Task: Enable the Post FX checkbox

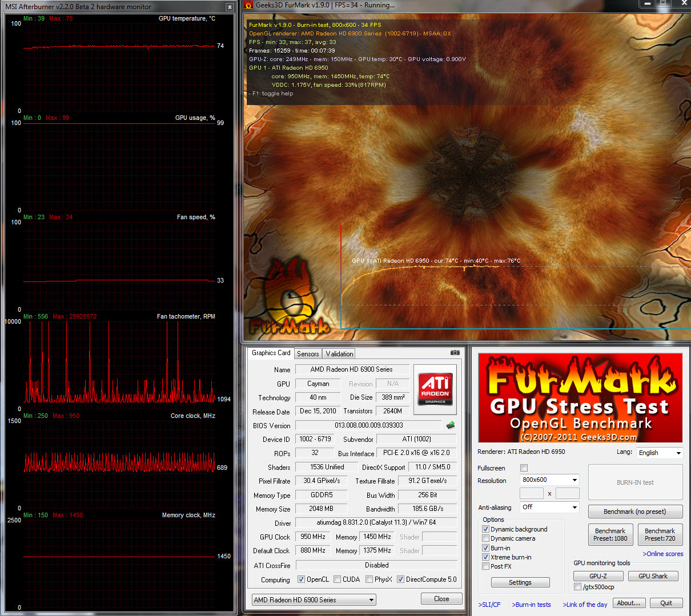Action: click(485, 566)
